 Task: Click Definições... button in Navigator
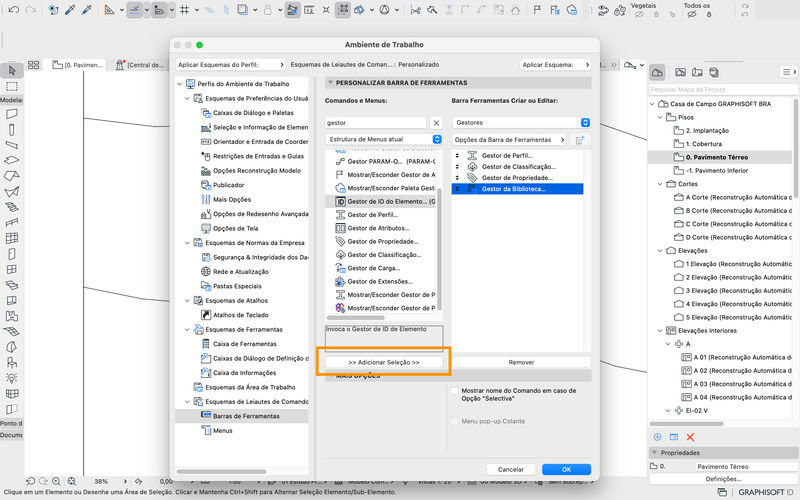pyautogui.click(x=723, y=479)
